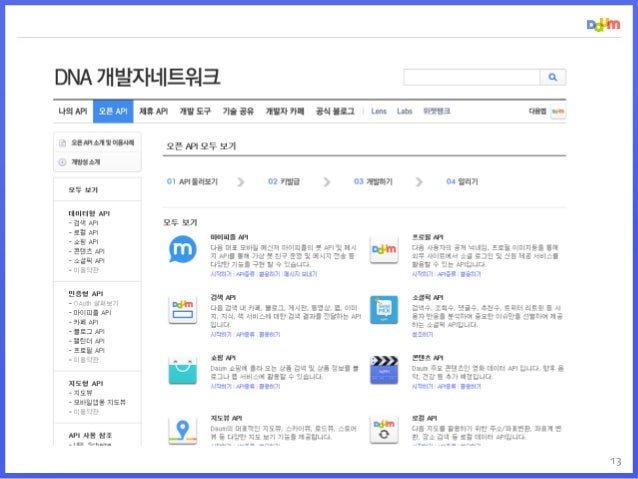This screenshot has width=638, height=479.
Task: Focus the DNA search input field
Action: coord(472,77)
